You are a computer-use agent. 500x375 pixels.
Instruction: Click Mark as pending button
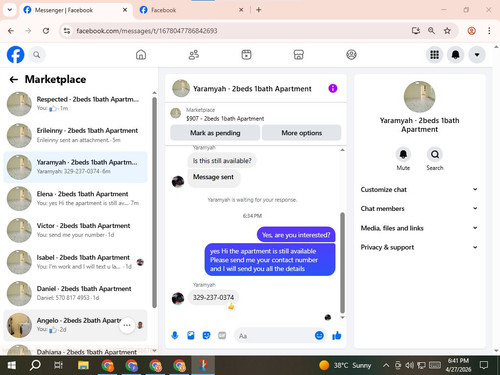pos(215,133)
